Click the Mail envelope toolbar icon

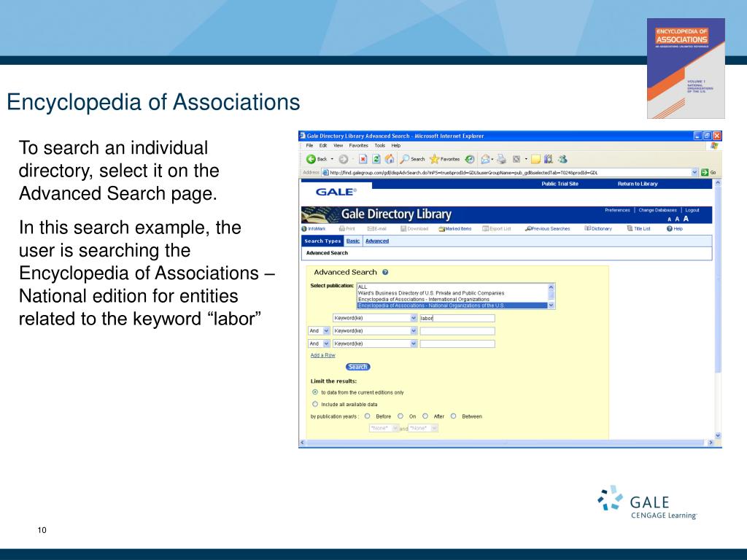tap(485, 159)
